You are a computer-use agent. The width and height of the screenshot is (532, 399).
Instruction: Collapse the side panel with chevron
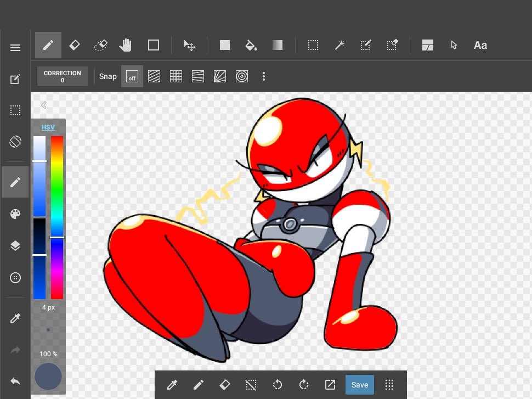pyautogui.click(x=44, y=105)
